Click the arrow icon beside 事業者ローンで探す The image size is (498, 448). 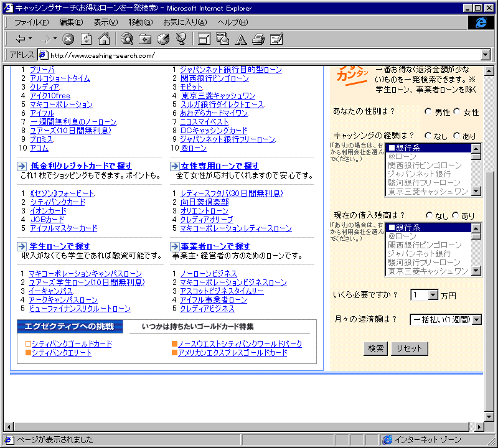pyautogui.click(x=175, y=246)
